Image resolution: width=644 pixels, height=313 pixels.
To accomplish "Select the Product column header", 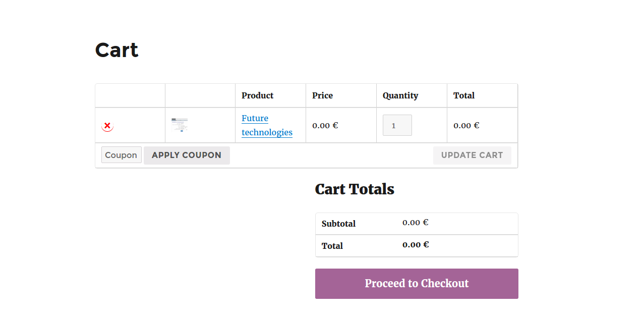I will tap(257, 95).
